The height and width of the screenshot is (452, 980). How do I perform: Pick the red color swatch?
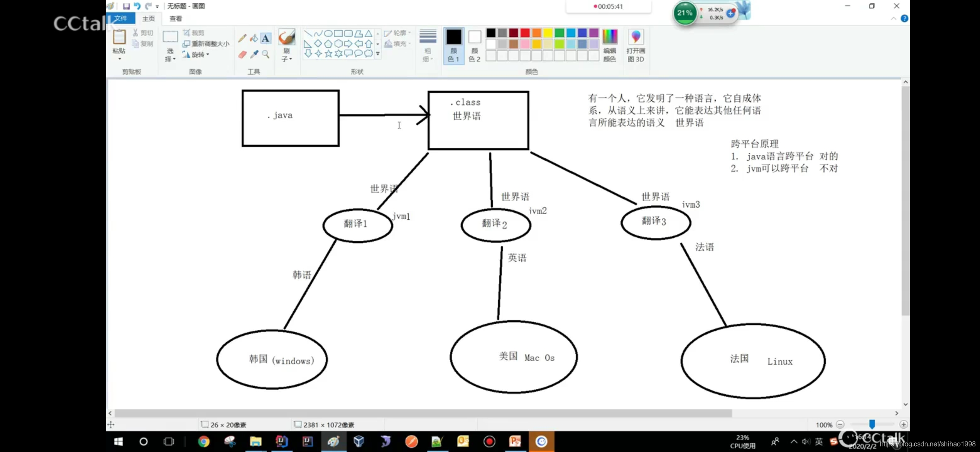[x=525, y=33]
